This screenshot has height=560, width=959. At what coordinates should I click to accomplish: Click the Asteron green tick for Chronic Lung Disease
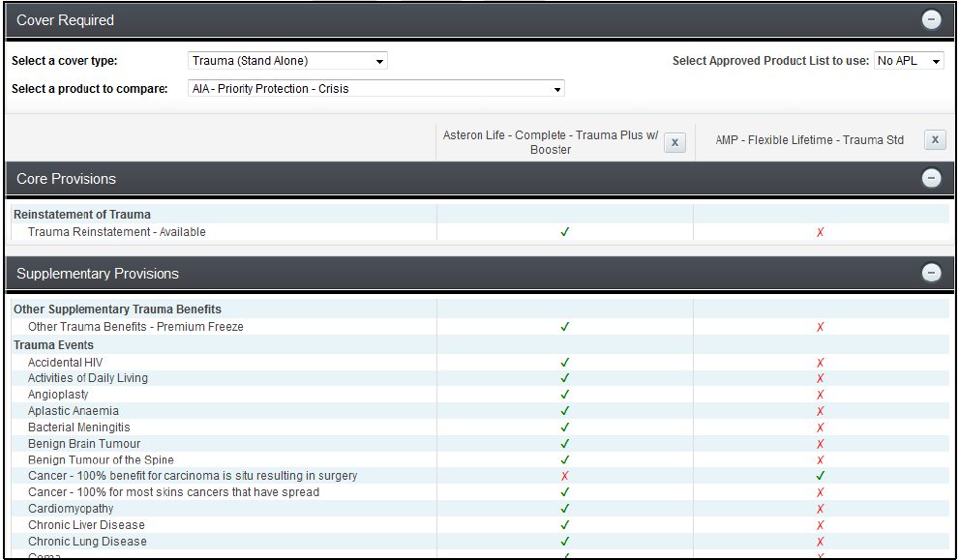[565, 541]
